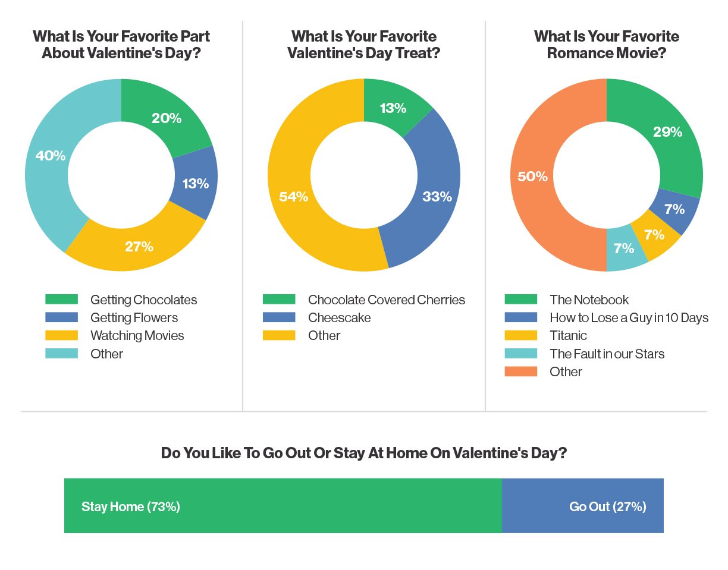Screen dimensions: 728x570
Task: Click the orange Other swatch in movie legend
Action: click(520, 371)
